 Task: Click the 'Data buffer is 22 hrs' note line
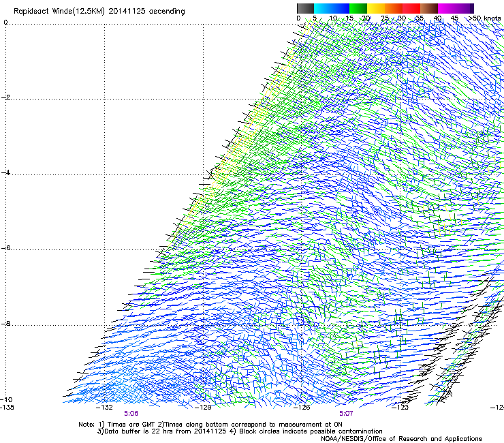click(x=240, y=431)
